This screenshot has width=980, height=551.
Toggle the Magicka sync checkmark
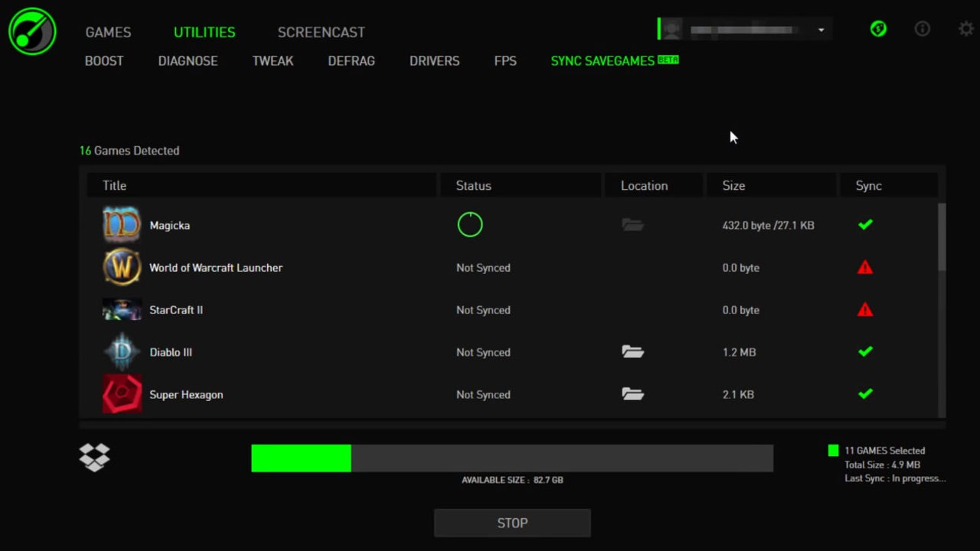click(x=865, y=224)
